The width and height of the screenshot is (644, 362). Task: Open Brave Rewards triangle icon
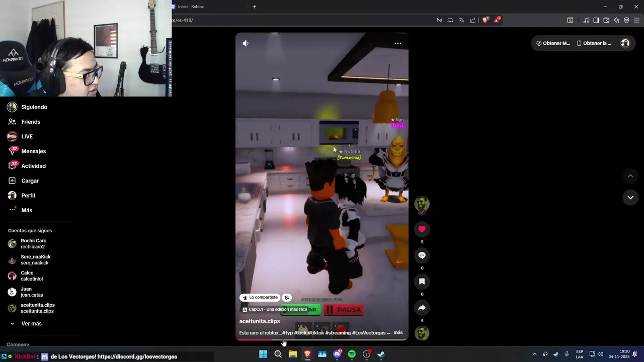[x=497, y=20]
